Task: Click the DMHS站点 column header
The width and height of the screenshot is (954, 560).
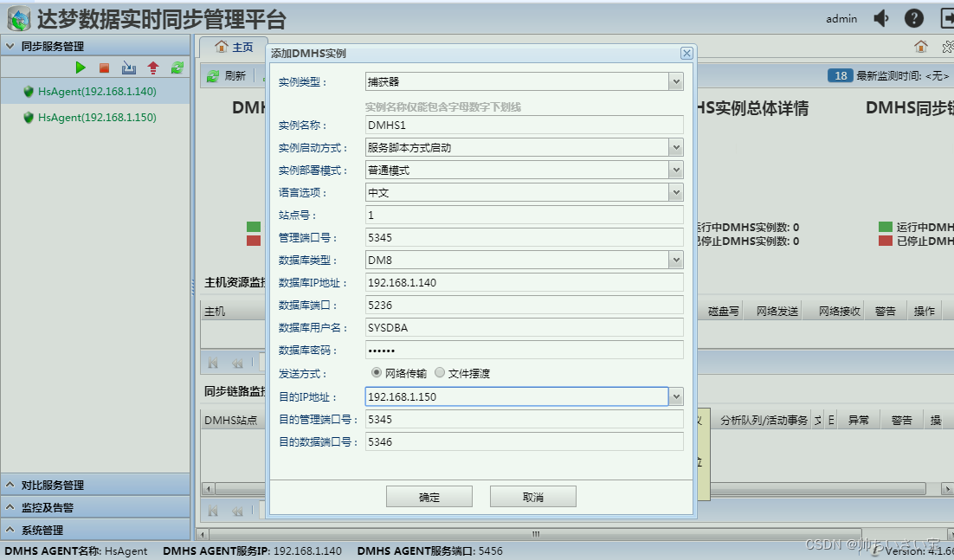Action: click(232, 420)
